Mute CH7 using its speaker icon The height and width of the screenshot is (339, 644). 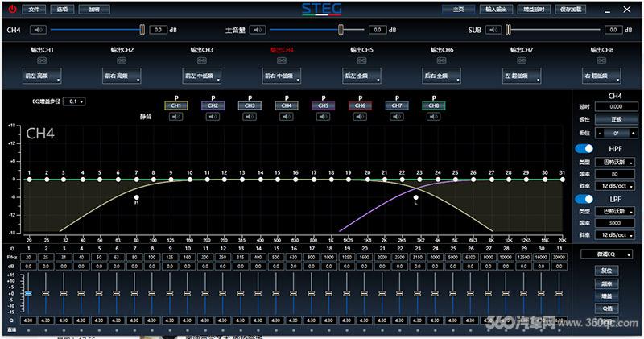point(397,117)
